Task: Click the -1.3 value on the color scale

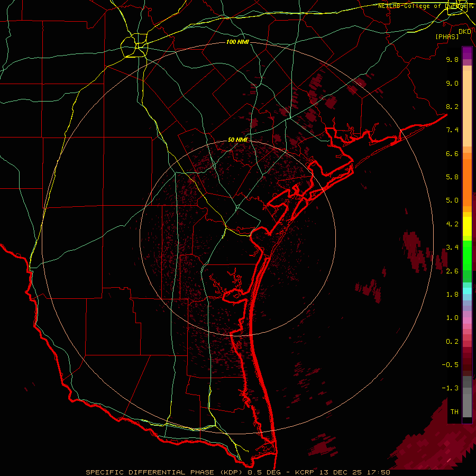Action: pyautogui.click(x=450, y=388)
